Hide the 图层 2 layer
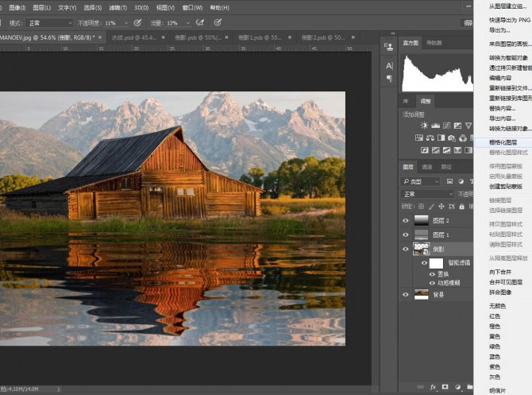The width and height of the screenshot is (532, 395). tap(406, 221)
